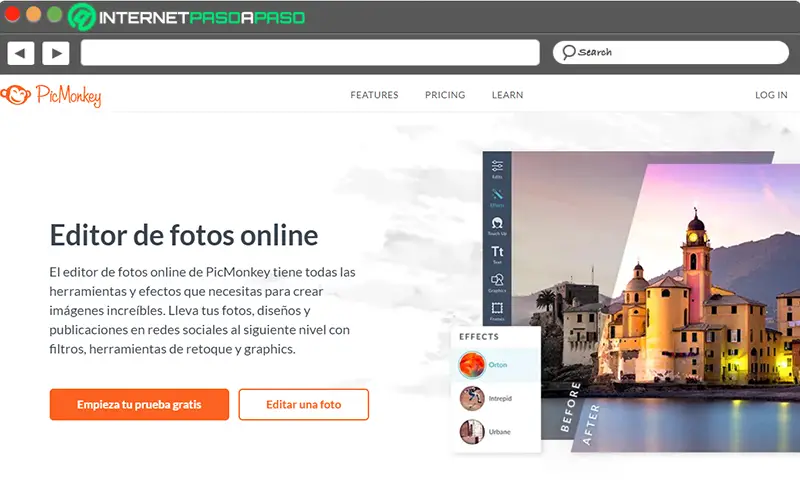Click Empieza tu prueba gratis button
Viewport: 800px width, 500px height.
coord(139,405)
